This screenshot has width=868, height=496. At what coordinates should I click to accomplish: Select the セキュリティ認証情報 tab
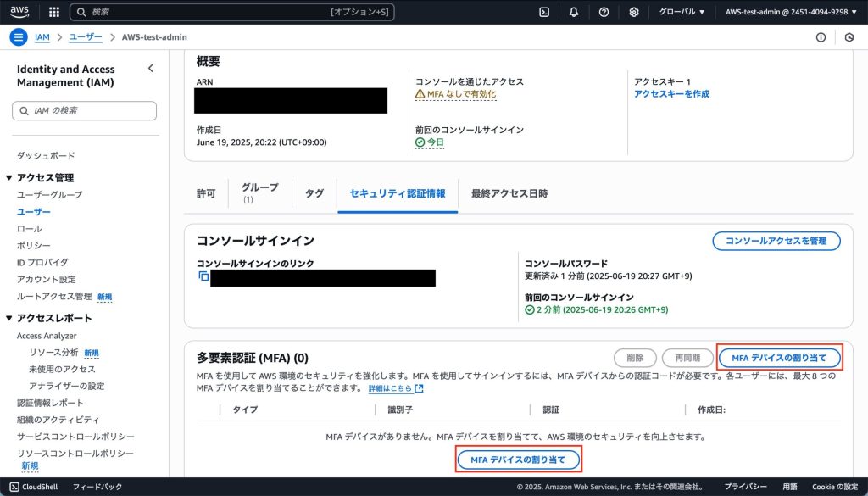(x=398, y=193)
